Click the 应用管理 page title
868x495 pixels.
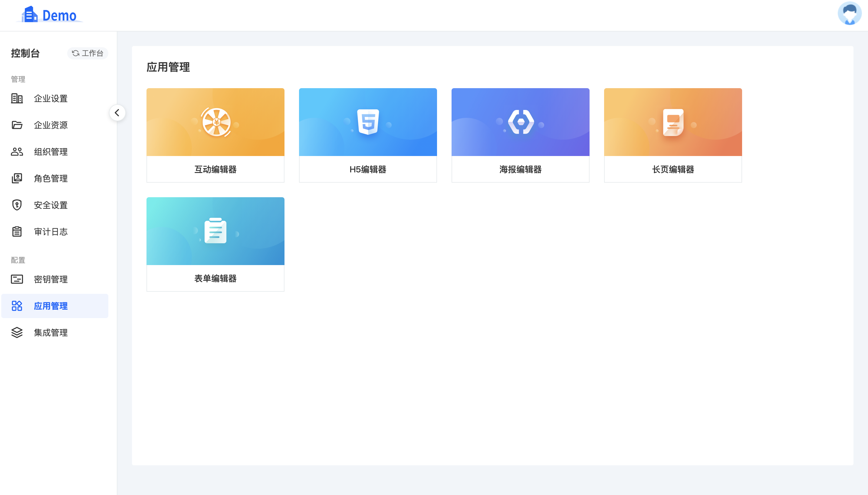[168, 67]
